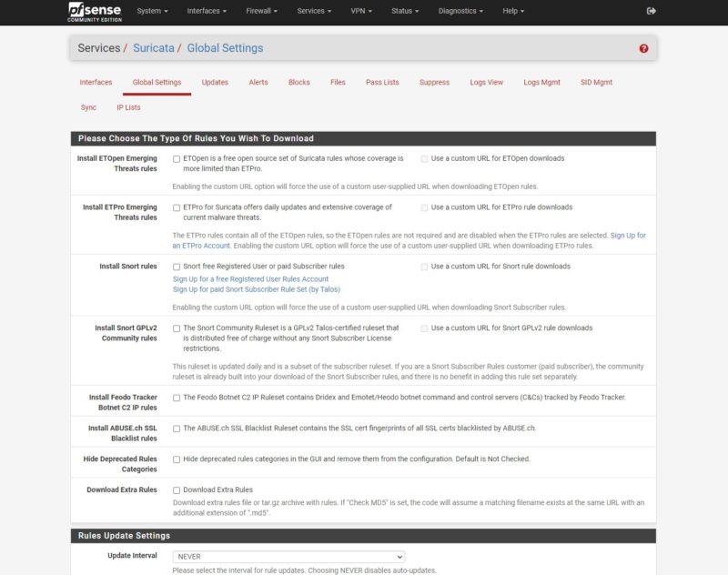Toggle custom URL for Snort GPLv2 downloads
The height and width of the screenshot is (575, 728).
pos(424,328)
